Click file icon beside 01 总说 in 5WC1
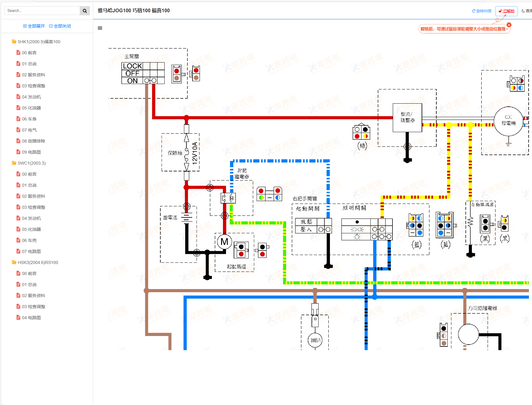 pos(18,185)
